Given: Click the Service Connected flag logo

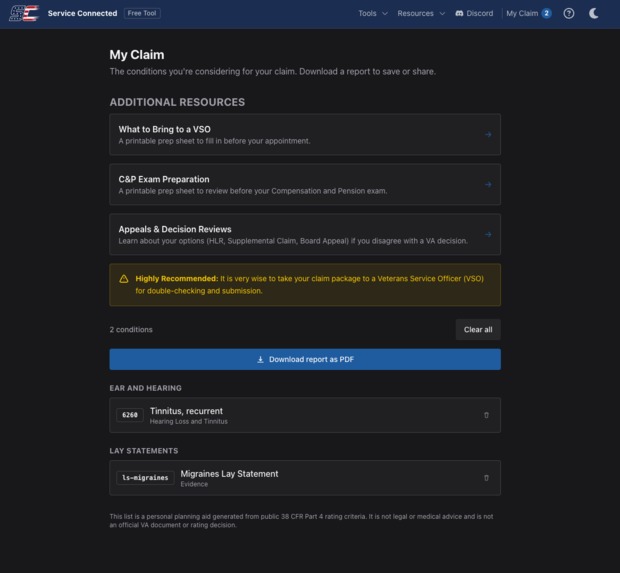Looking at the screenshot, I should [24, 13].
